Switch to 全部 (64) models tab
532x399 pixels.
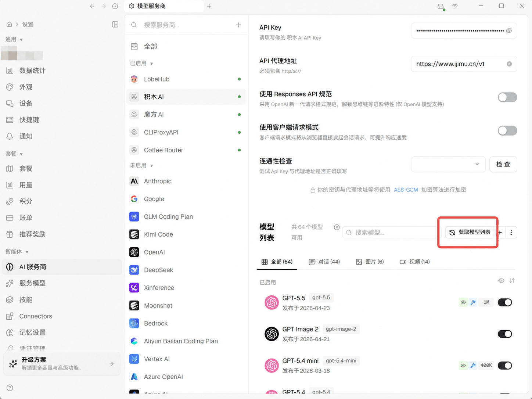[x=277, y=262]
